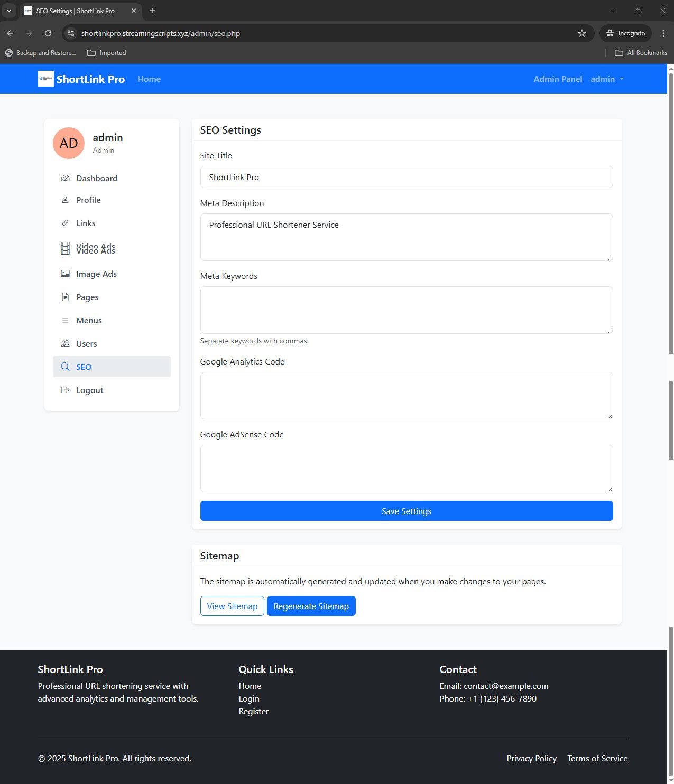Viewport: 674px width, 784px height.
Task: Click the Home link in the navbar
Action: coord(149,79)
